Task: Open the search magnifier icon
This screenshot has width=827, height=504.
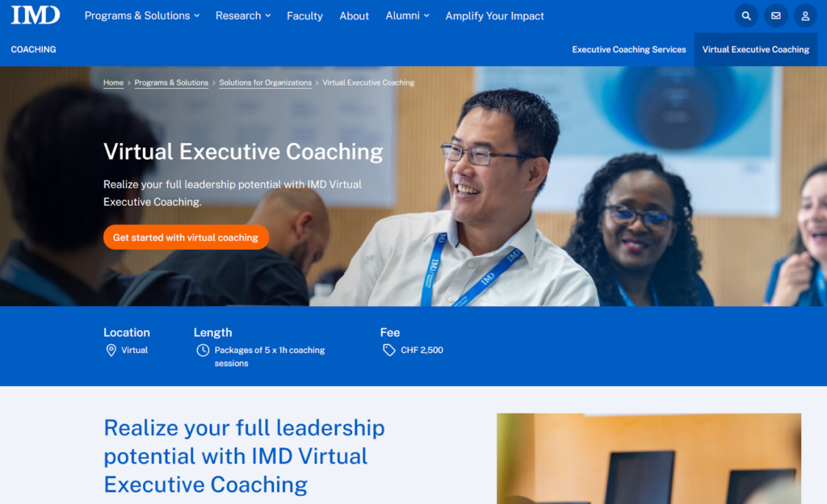Action: tap(746, 16)
